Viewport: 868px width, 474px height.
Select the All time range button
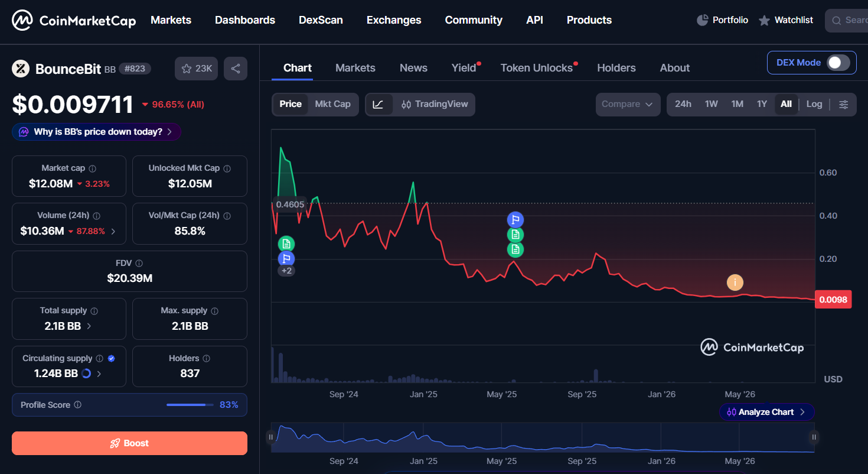click(786, 105)
